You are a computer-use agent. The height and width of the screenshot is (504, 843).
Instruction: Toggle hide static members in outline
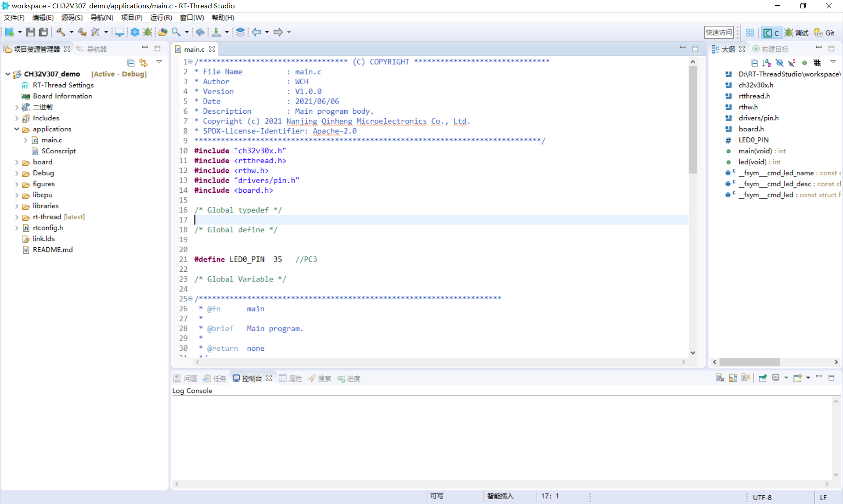click(x=792, y=63)
